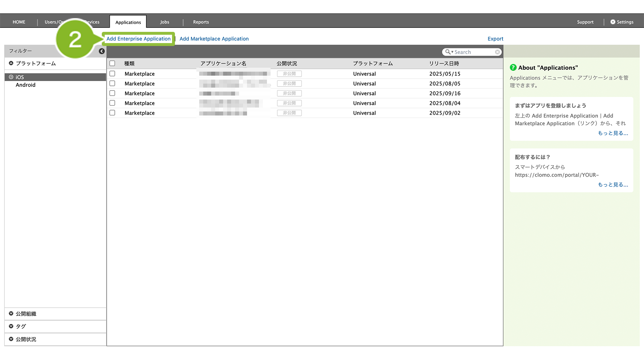This screenshot has width=644, height=362.
Task: Click Add Marketplace Application link
Action: click(x=214, y=39)
